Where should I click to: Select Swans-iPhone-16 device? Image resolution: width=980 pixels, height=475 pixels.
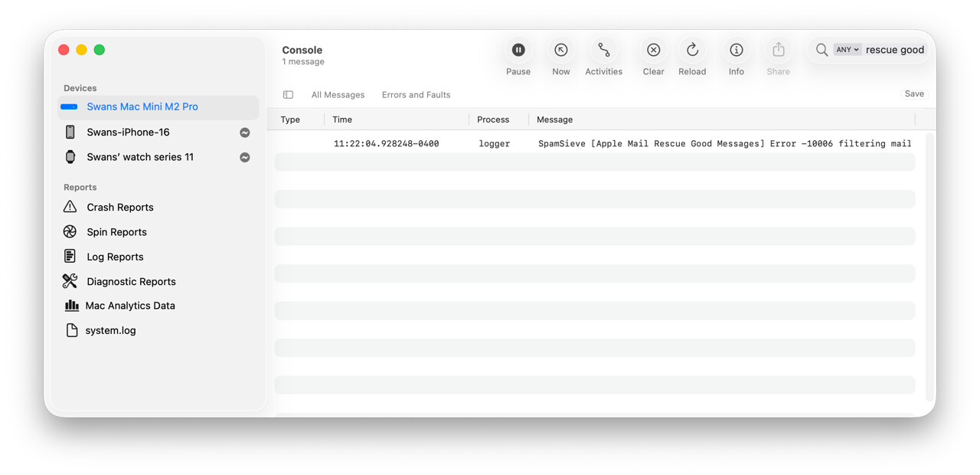(128, 133)
